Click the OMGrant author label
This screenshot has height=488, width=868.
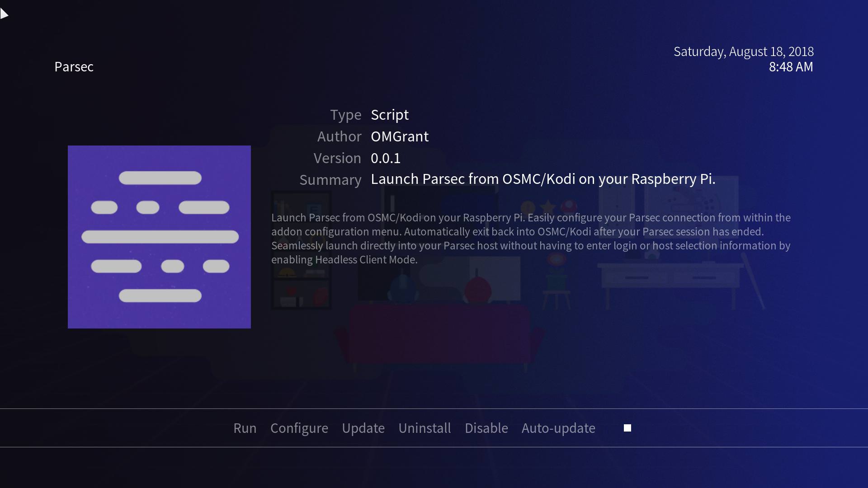tap(400, 136)
